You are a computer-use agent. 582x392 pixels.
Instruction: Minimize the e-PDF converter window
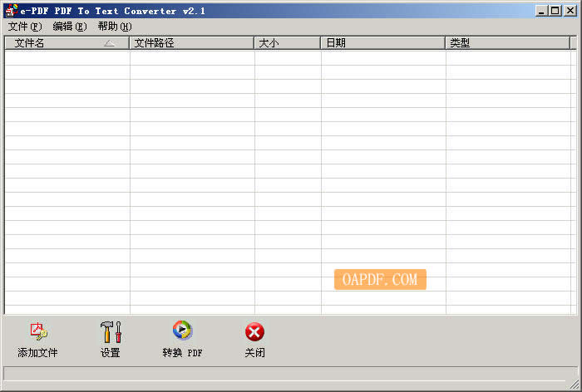click(541, 11)
